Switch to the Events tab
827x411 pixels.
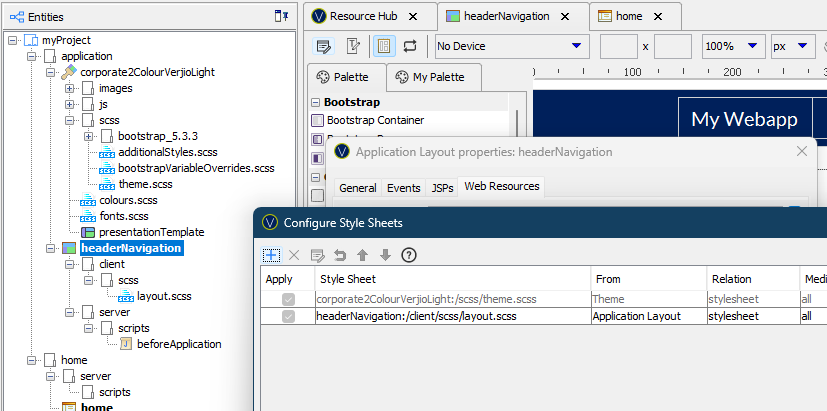[x=403, y=188]
